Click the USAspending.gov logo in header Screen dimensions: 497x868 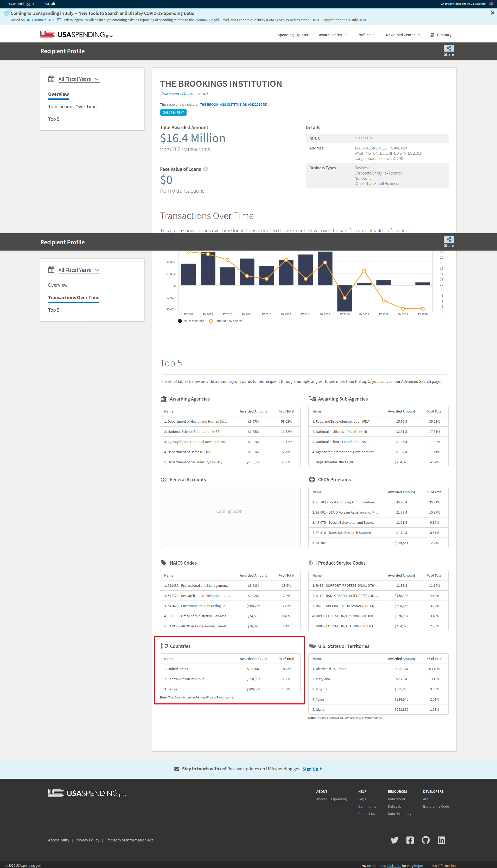tap(77, 34)
